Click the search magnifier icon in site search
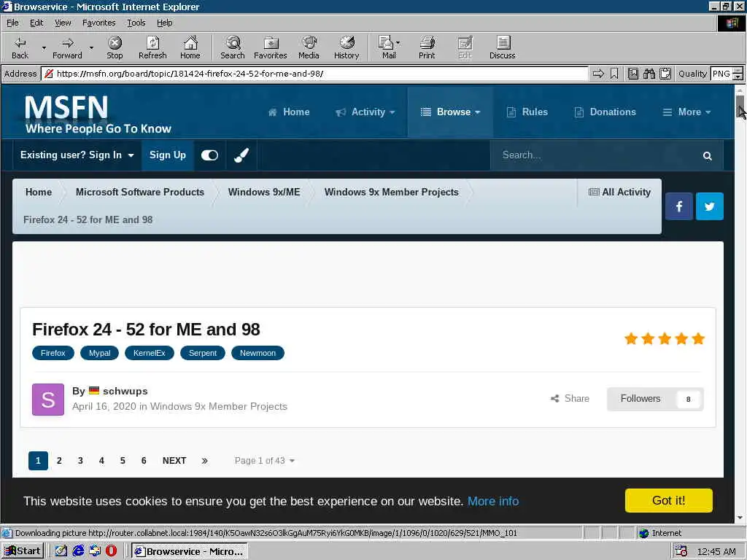 click(x=708, y=156)
